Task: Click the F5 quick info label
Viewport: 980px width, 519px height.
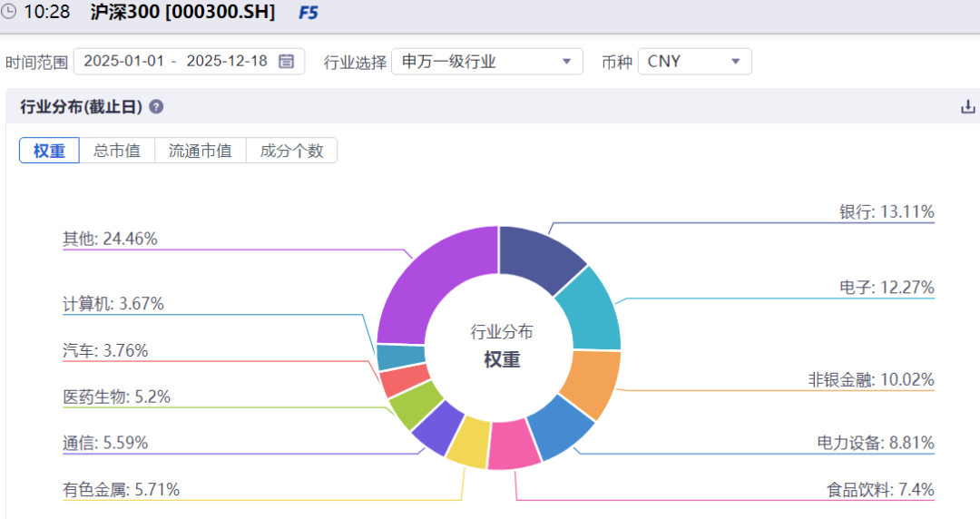Action: tap(309, 13)
